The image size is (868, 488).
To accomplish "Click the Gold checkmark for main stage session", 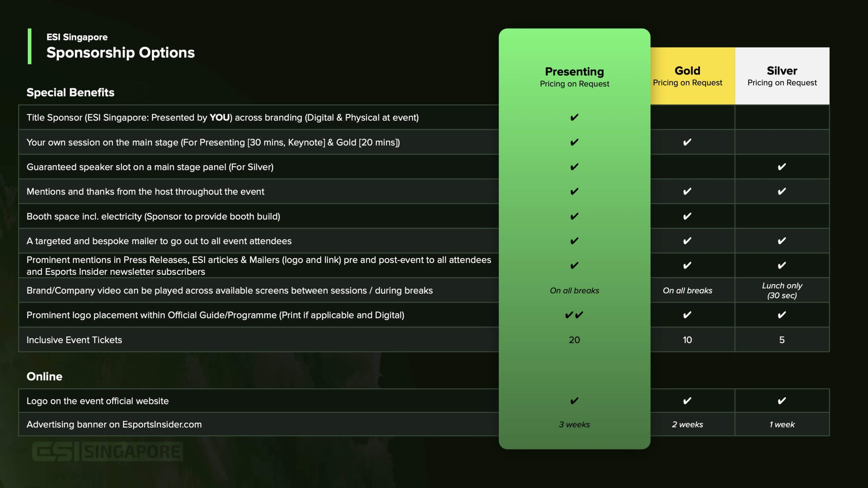I will [687, 142].
